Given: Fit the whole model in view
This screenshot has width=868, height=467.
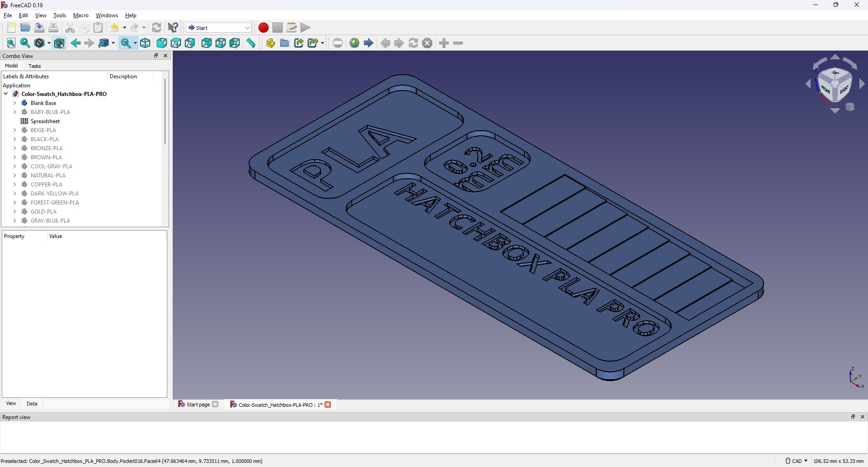Looking at the screenshot, I should pos(11,43).
